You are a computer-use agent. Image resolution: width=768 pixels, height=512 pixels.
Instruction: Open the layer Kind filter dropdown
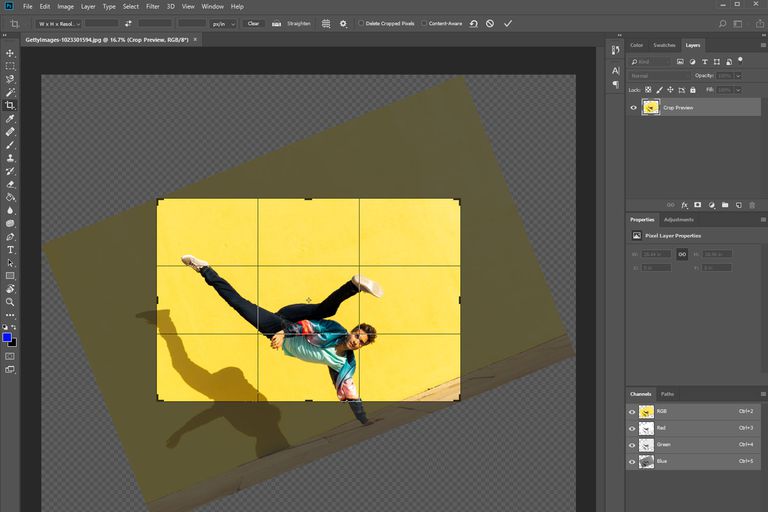tap(650, 62)
